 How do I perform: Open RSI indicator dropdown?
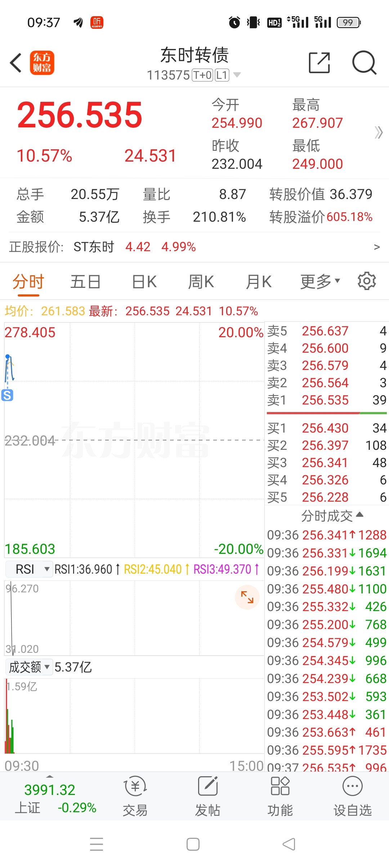point(29,569)
